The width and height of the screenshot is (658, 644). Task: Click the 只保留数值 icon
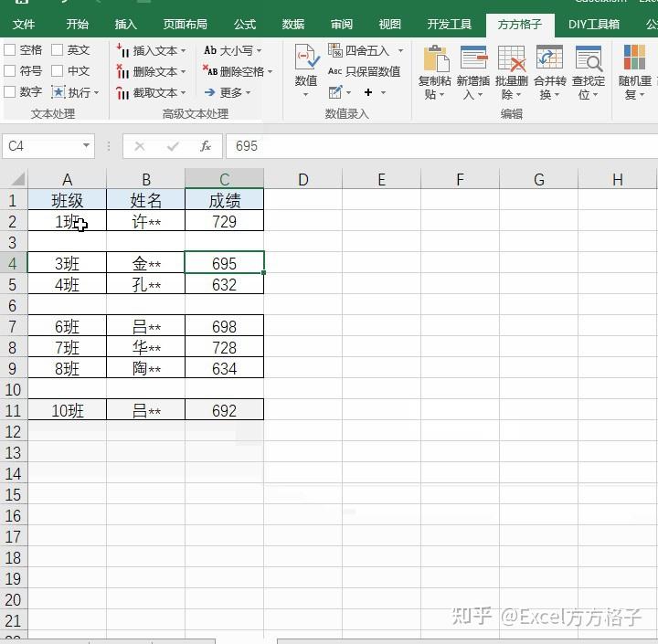tap(334, 71)
